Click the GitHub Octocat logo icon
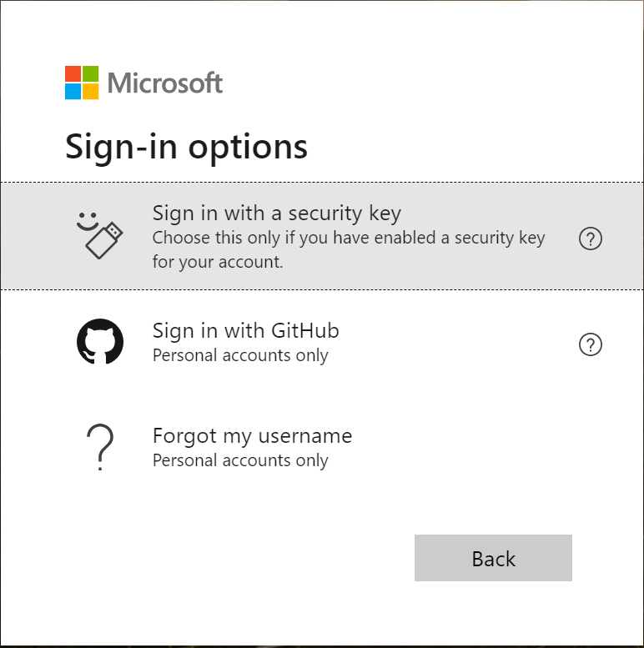This screenshot has height=648, width=644. pyautogui.click(x=99, y=343)
